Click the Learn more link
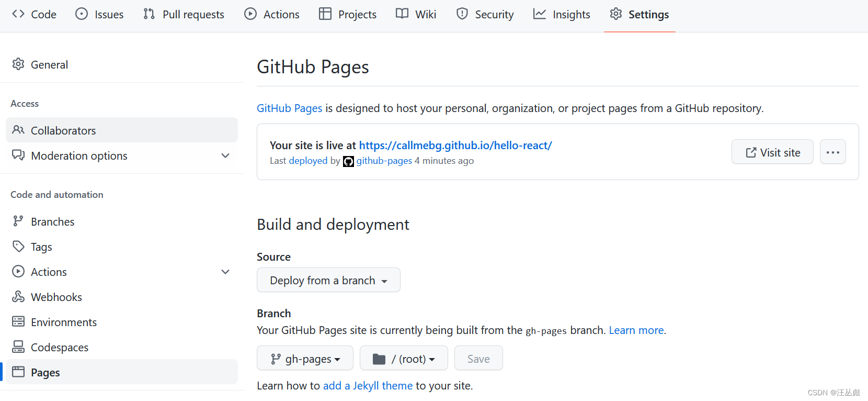868x401 pixels. click(636, 330)
